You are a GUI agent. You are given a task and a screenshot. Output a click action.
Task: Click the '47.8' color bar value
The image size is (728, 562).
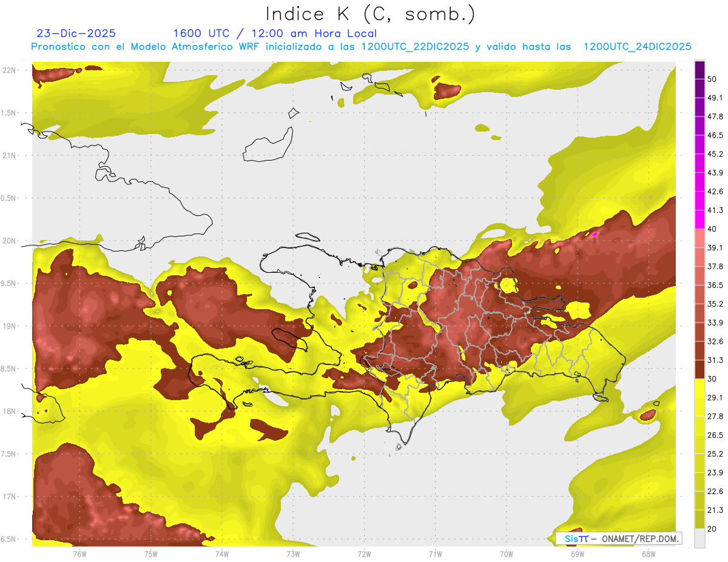click(716, 116)
